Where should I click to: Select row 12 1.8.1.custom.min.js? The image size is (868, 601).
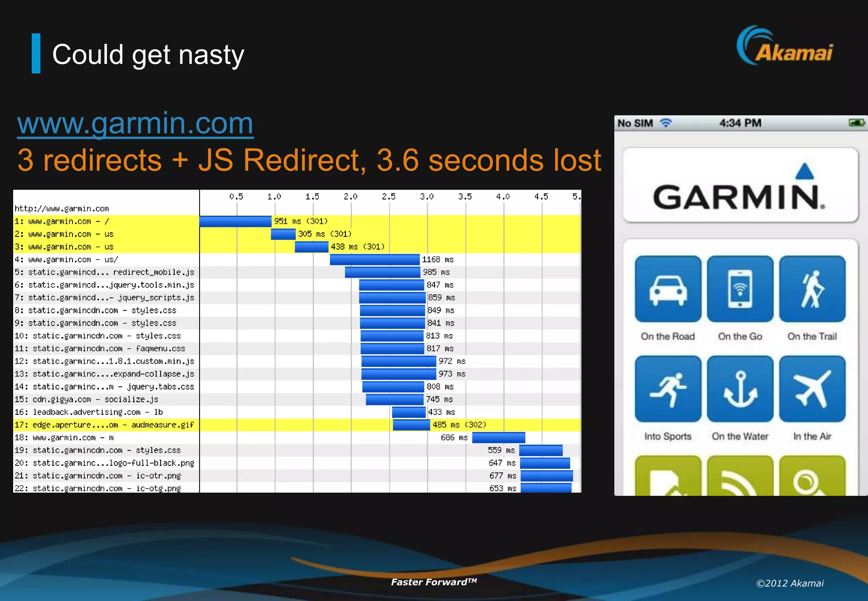point(297,361)
